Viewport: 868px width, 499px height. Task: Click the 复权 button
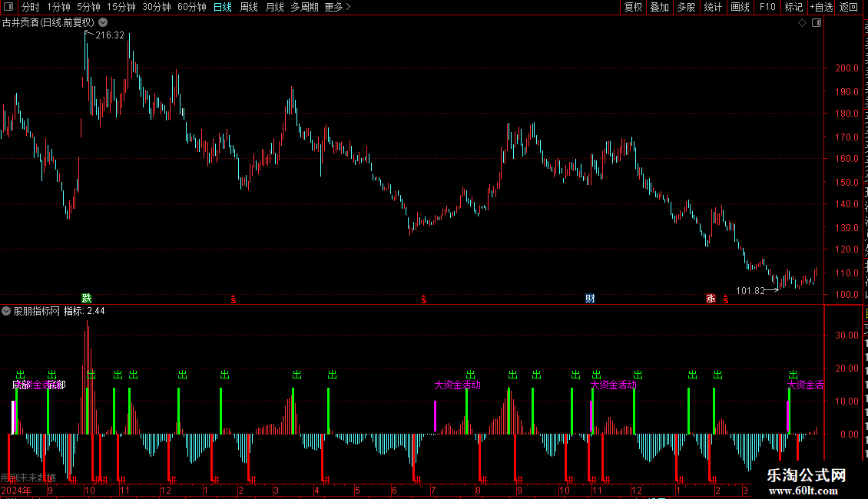click(x=633, y=7)
